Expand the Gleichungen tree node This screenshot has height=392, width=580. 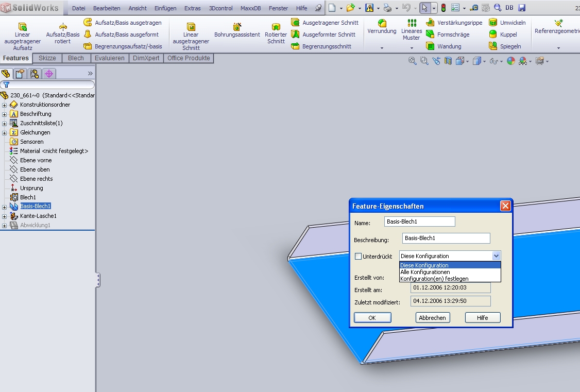click(5, 133)
